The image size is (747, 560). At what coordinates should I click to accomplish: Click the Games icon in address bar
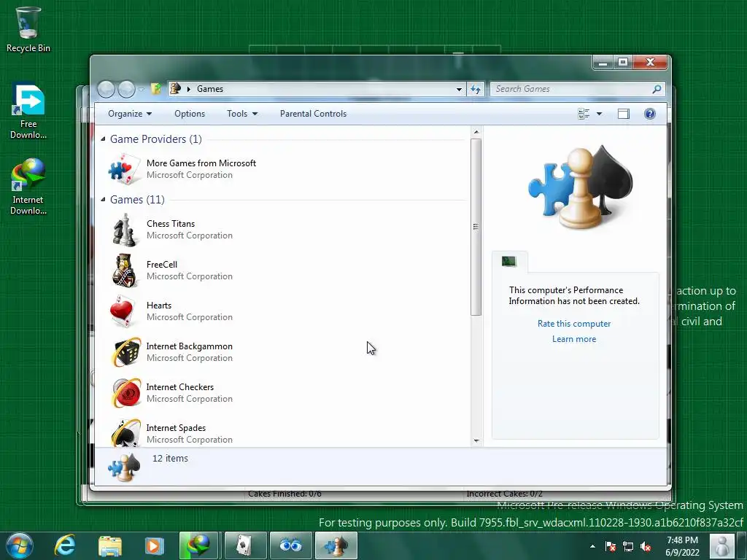pos(176,88)
